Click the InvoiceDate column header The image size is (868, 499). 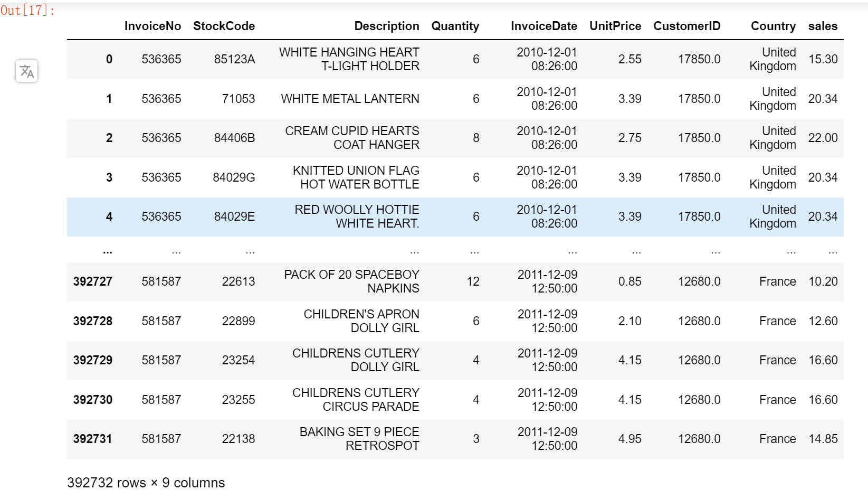543,26
